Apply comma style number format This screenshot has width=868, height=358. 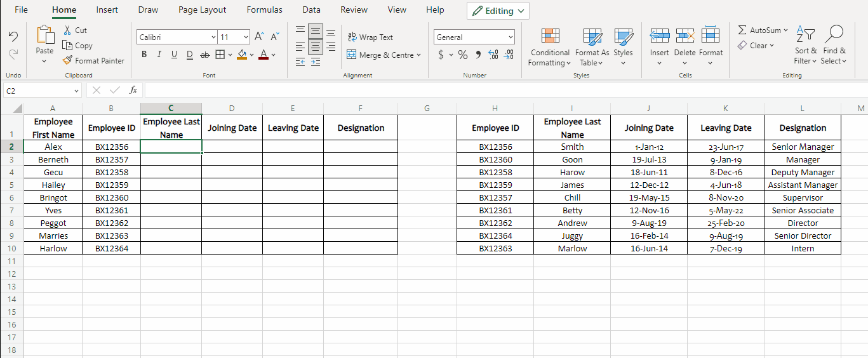tap(478, 55)
